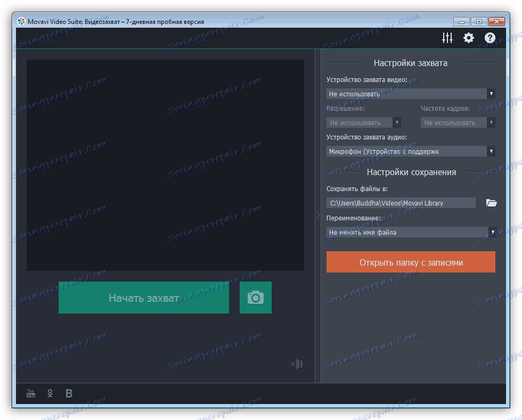Open Переименование file naming dropdown
The image size is (522, 420).
pyautogui.click(x=411, y=232)
